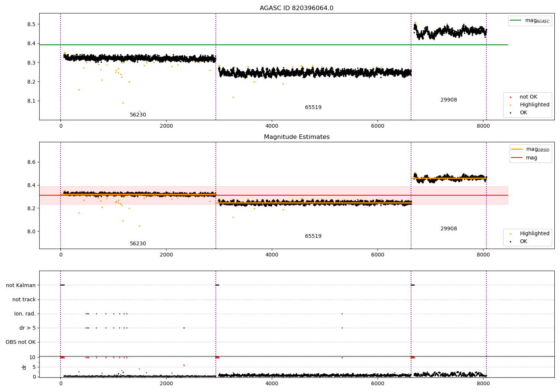Screen dimensions: 560x392
Task: Click the 2000 x-axis tick in the middle plot
Action: (x=166, y=255)
